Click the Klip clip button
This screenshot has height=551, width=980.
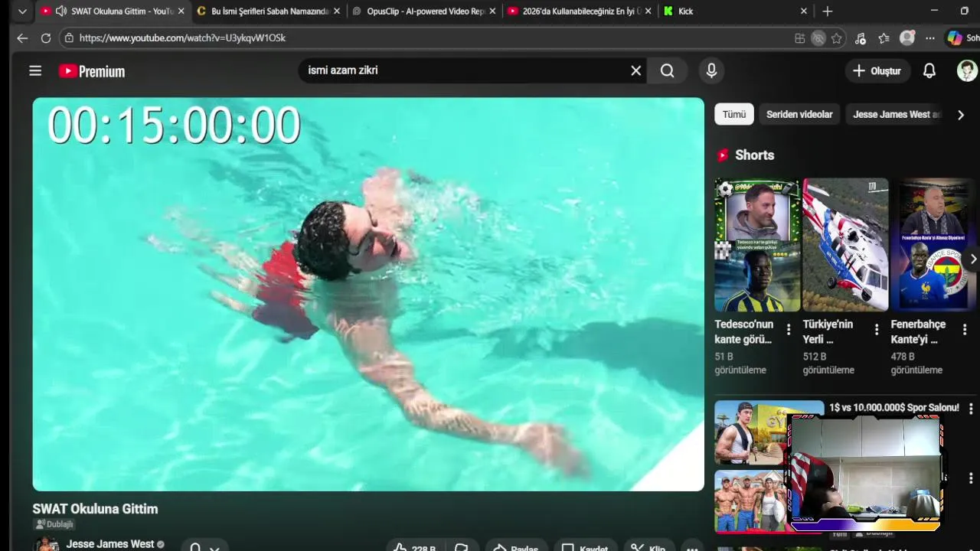[649, 548]
